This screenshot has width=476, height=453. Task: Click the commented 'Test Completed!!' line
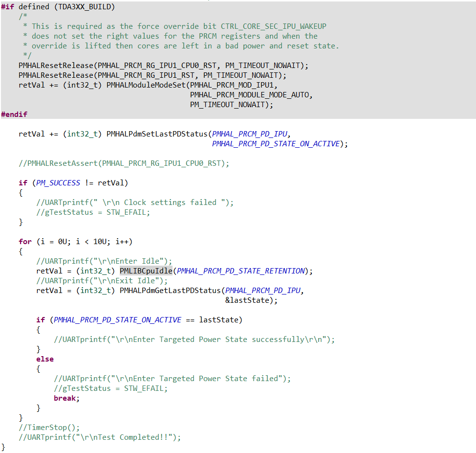(100, 437)
